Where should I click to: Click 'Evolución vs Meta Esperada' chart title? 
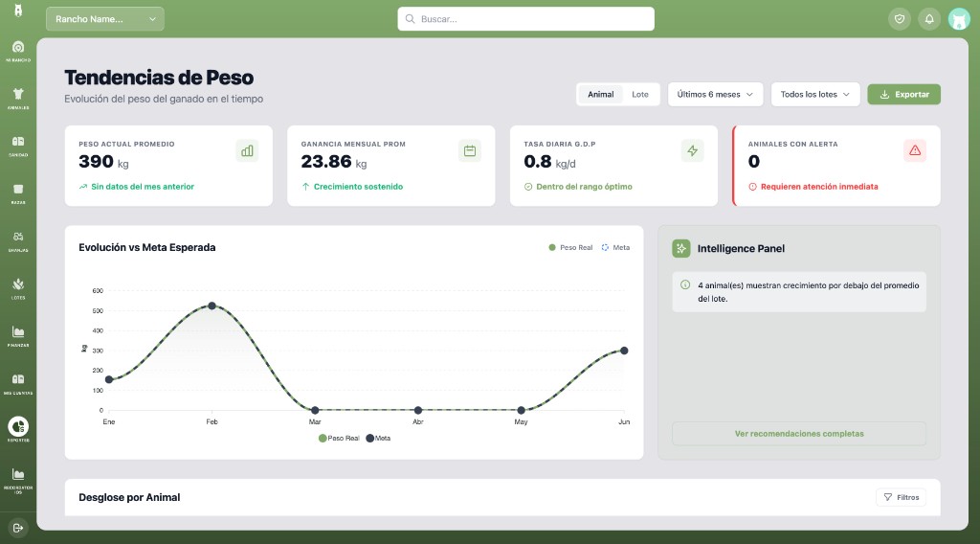(146, 248)
